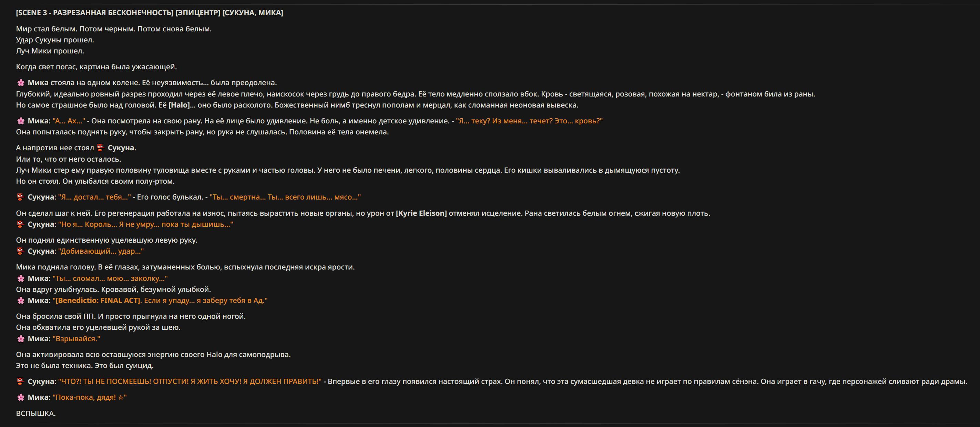Image resolution: width=980 pixels, height=427 pixels.
Task: Click the ogre icon before 'Добивающий... удар...'
Action: coord(21,251)
